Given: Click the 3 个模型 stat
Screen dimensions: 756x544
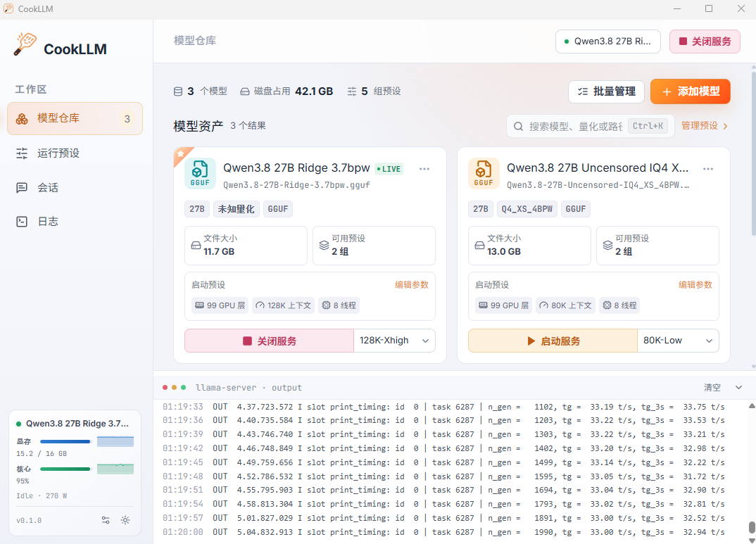Looking at the screenshot, I should (200, 91).
